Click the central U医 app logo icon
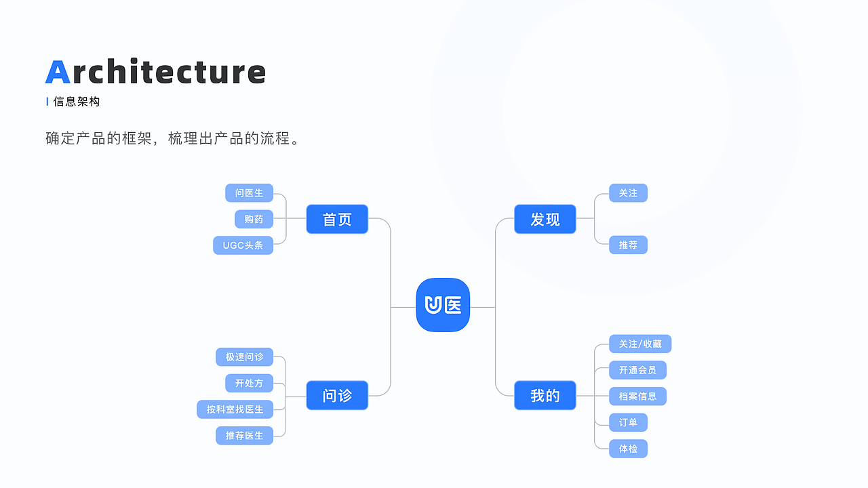Viewport: 868px width, 488px height. [443, 305]
